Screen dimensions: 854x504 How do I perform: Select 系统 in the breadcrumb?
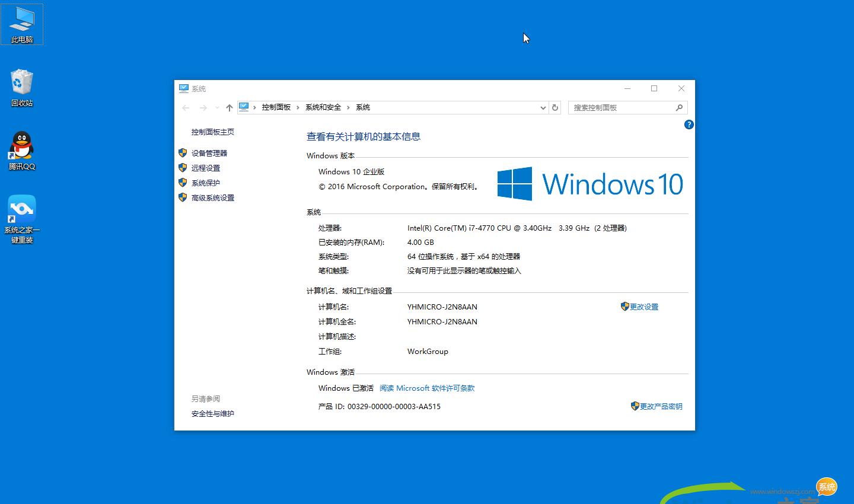363,107
